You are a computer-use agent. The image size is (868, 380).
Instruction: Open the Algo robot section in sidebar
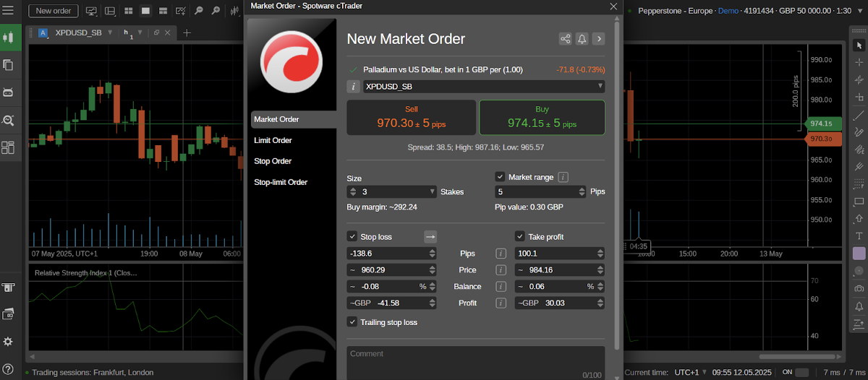(9, 92)
